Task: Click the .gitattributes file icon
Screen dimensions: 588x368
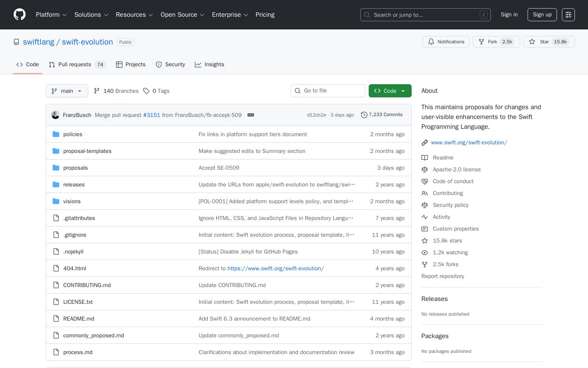Action: (x=56, y=218)
